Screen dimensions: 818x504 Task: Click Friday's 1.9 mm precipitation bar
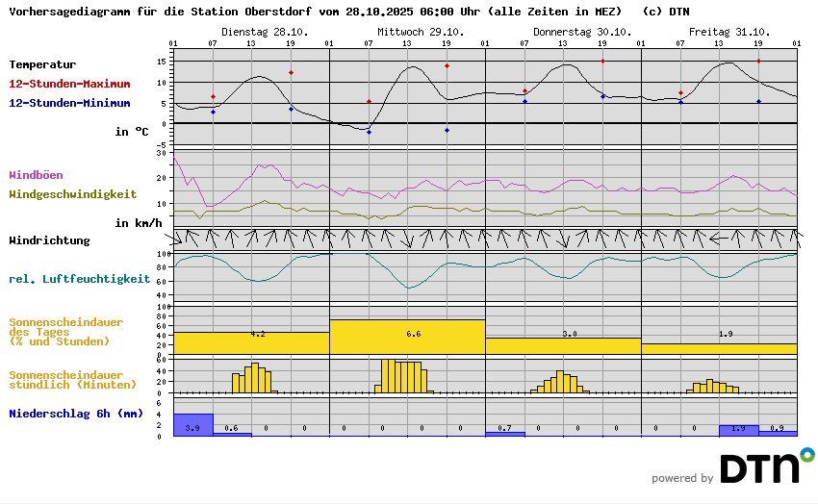pos(738,430)
